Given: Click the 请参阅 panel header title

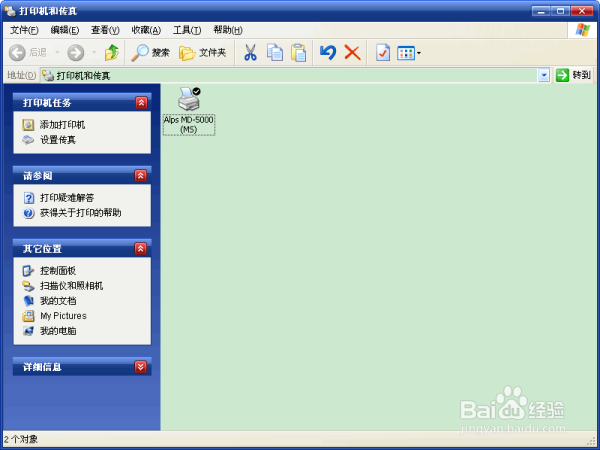Looking at the screenshot, I should (x=38, y=176).
